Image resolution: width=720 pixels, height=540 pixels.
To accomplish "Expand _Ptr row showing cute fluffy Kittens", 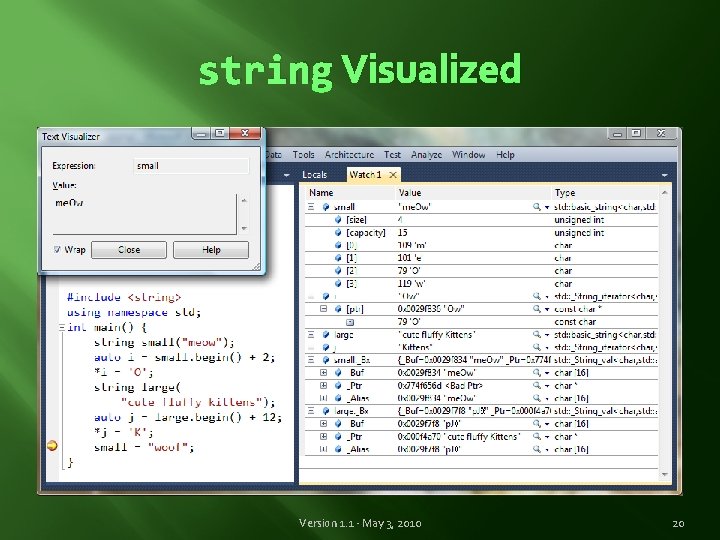I will 323,437.
